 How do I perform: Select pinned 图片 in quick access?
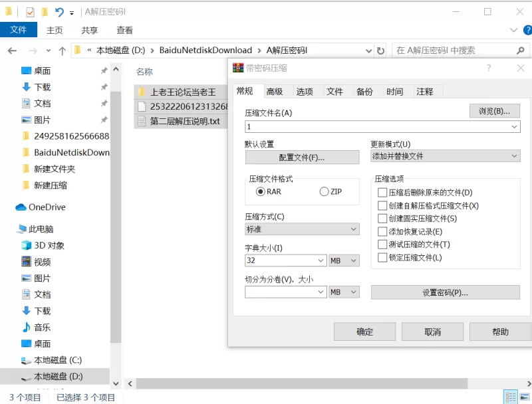click(x=42, y=120)
